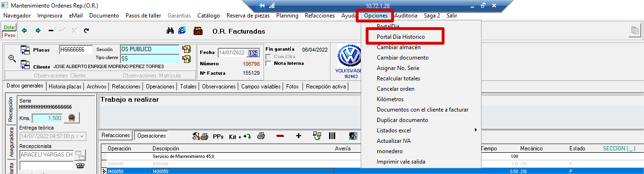Open the binoculars search icon

click(170, 31)
